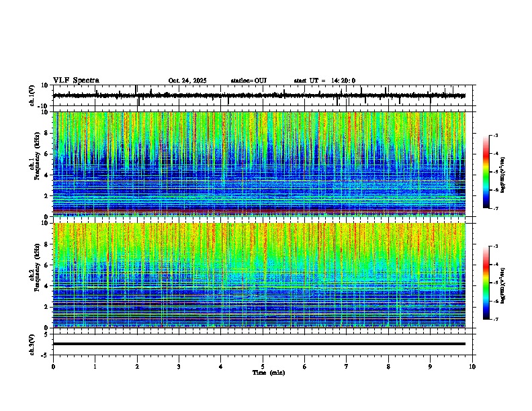Viewport: 532px width, 411px height.
Task: Click the time axis tick label '7'
Action: [347, 367]
